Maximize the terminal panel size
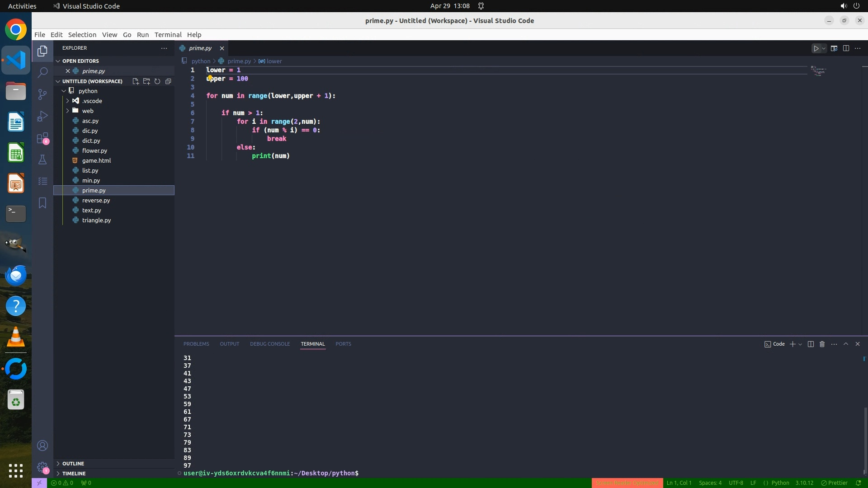Screen dimensions: 868x488 click(846, 344)
